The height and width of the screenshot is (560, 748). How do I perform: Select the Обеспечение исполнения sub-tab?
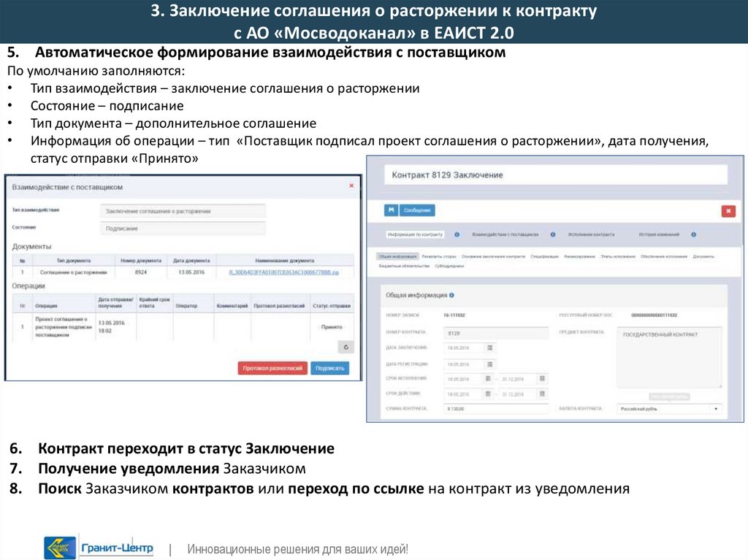(x=663, y=256)
